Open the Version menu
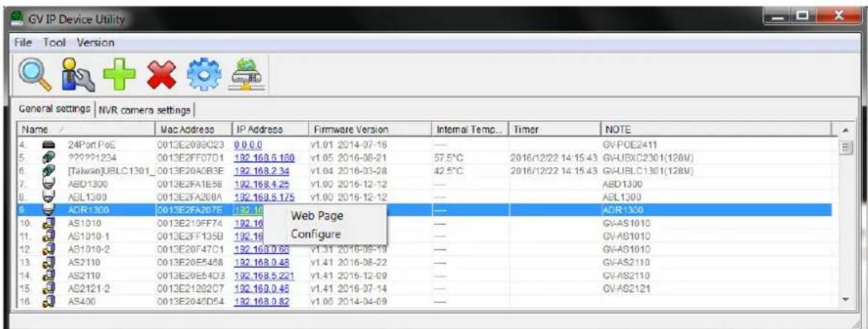The image size is (868, 329). pyautogui.click(x=96, y=42)
